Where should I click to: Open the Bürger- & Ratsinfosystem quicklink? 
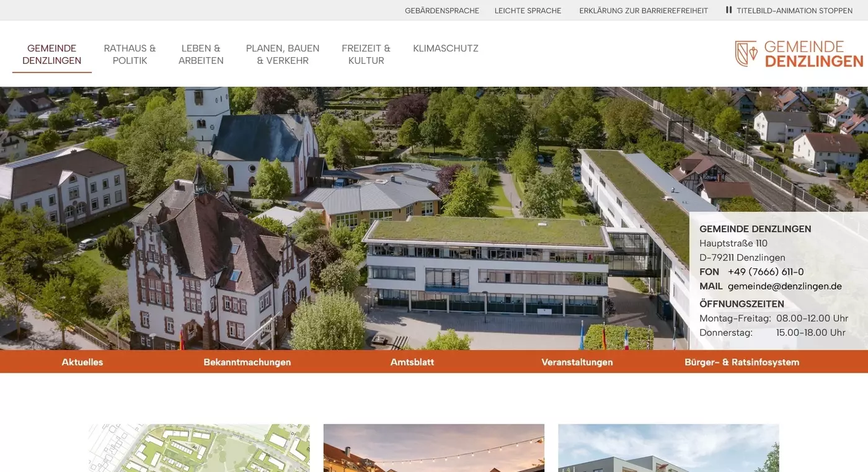point(742,362)
